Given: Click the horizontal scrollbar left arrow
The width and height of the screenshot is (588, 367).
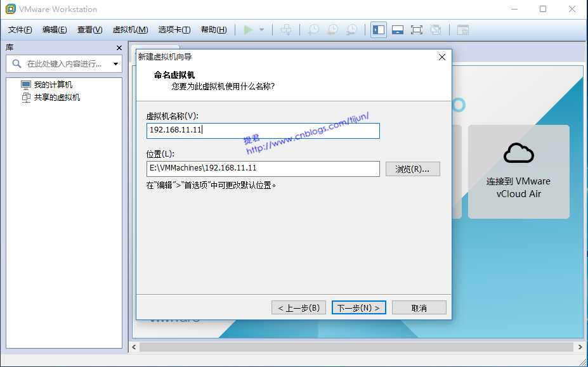Looking at the screenshot, I should click(134, 347).
